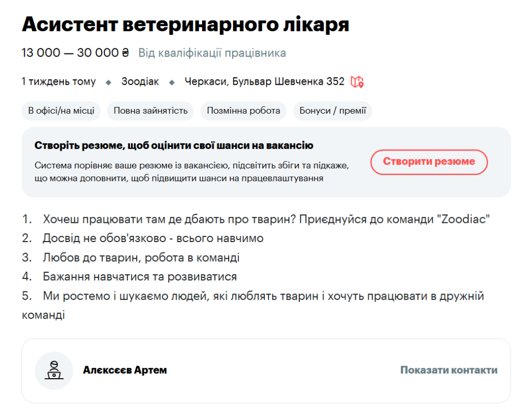532x413 pixels.
Task: Click 'Від кваліфікації працівника' next to salary
Action: [212, 52]
